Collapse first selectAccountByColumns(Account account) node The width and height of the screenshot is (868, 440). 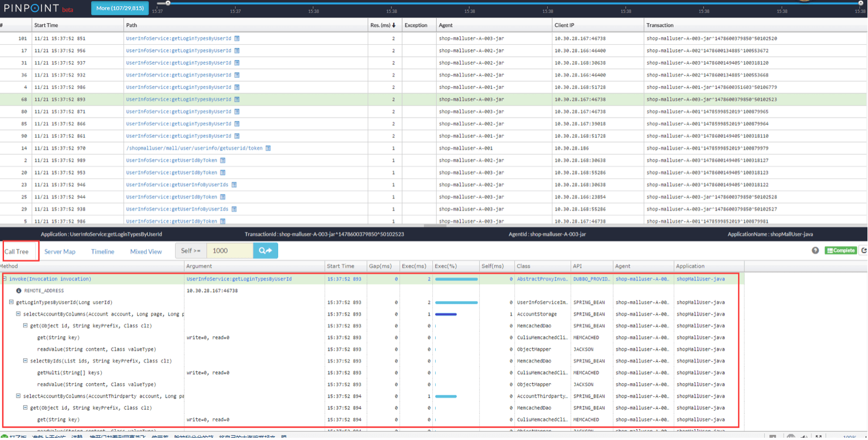[x=19, y=314]
